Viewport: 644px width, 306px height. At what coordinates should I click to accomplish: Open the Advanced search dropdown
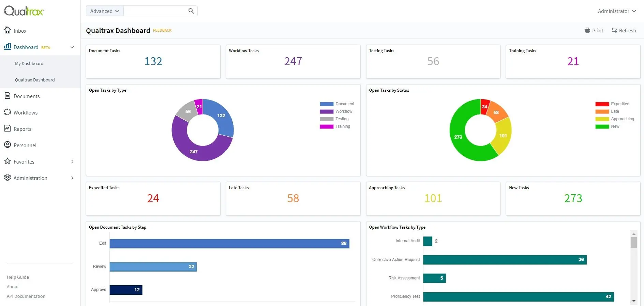click(105, 11)
